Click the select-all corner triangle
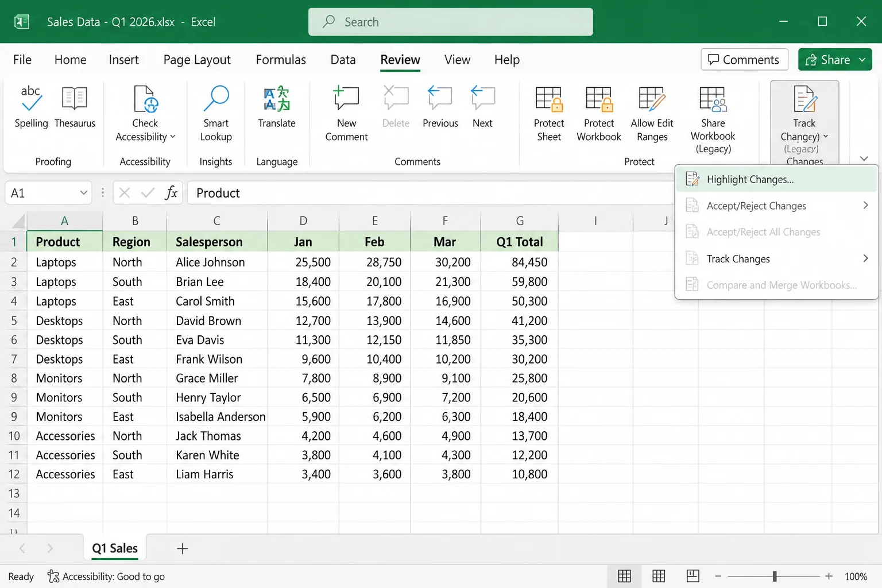This screenshot has width=882, height=588. (18, 222)
